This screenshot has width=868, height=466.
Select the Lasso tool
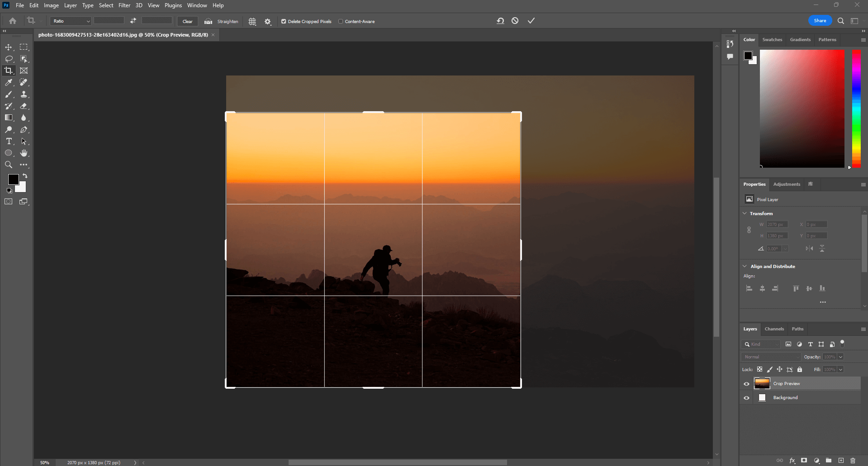pyautogui.click(x=9, y=59)
